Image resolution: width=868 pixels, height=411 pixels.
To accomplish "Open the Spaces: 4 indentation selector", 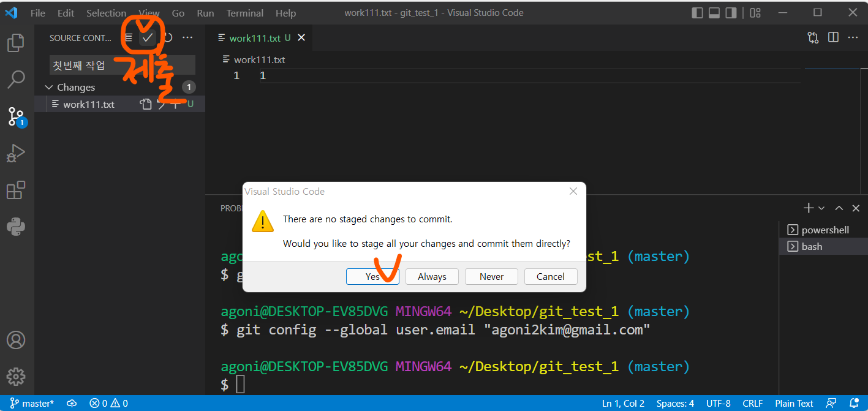I will (675, 403).
